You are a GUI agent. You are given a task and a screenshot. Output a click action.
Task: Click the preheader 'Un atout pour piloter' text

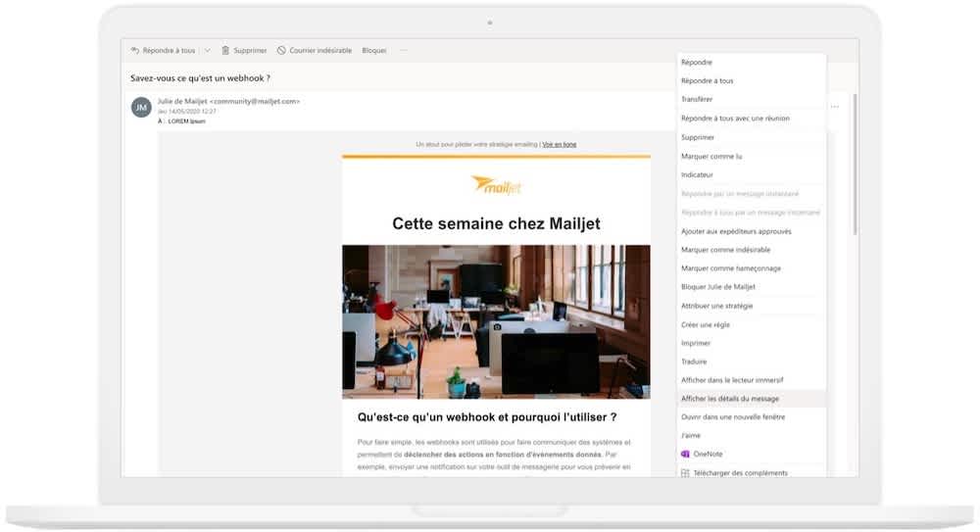tap(476, 144)
